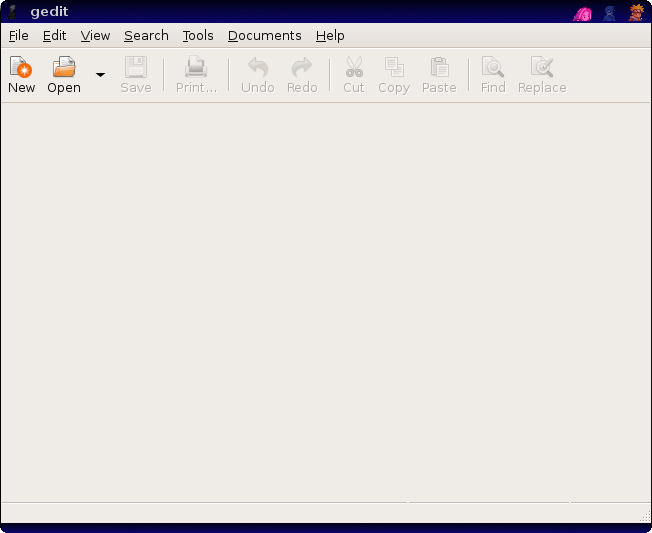Click the Find magnifier icon
This screenshot has width=652, height=533.
click(x=493, y=67)
